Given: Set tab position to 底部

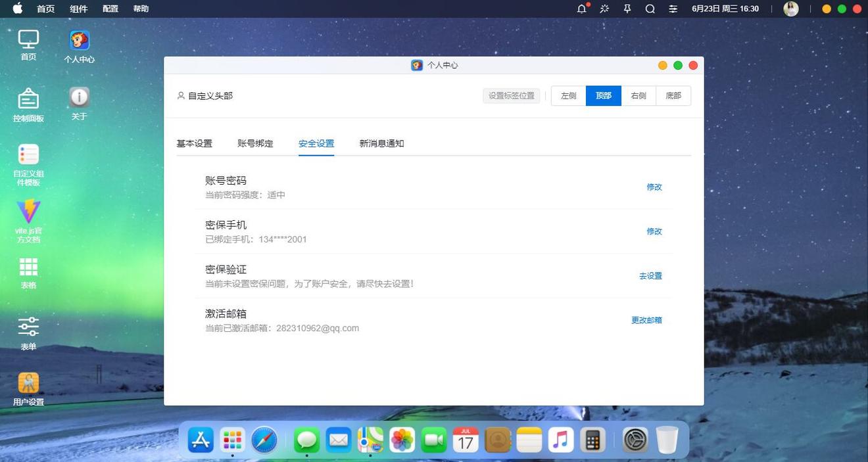Looking at the screenshot, I should click(x=673, y=96).
